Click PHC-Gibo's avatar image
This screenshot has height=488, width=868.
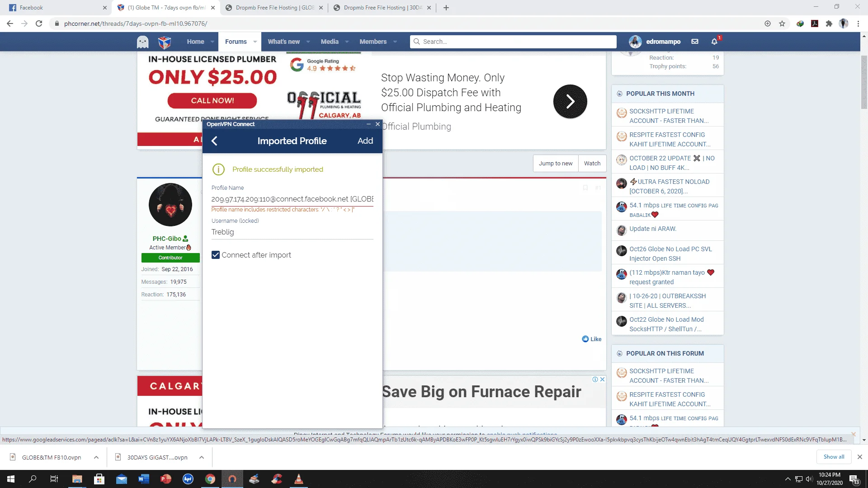click(x=170, y=205)
